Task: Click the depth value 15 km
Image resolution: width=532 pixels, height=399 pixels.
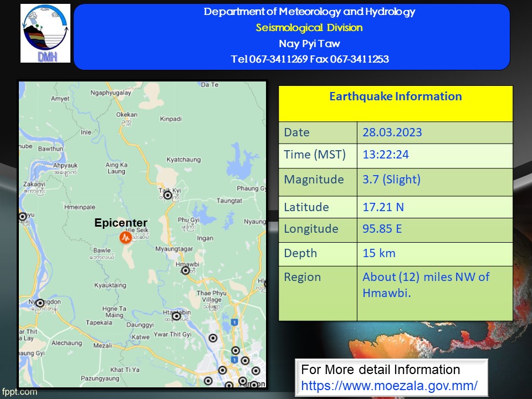Action: point(379,253)
